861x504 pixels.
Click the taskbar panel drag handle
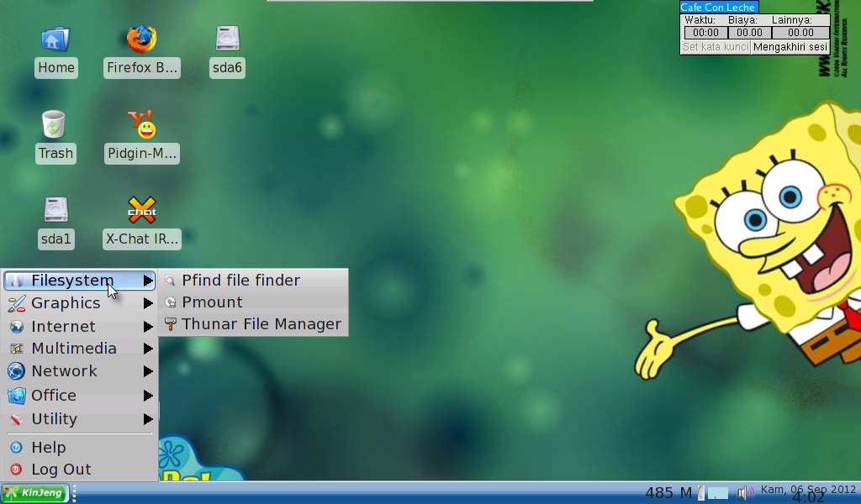(x=74, y=493)
